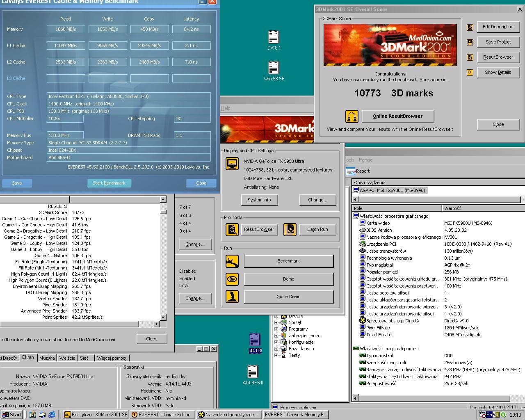The height and width of the screenshot is (420, 525).
Task: Click the Karta wideo row in properties list
Action: pos(437,223)
